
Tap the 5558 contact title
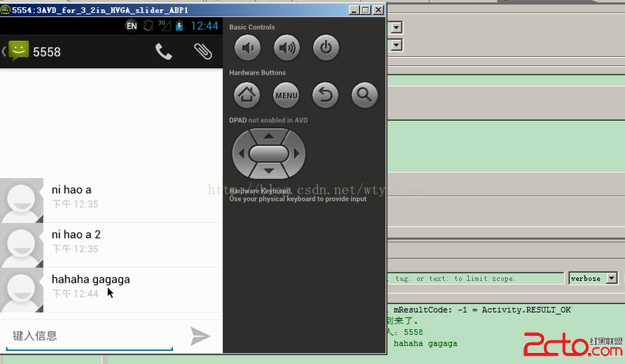[x=47, y=52]
